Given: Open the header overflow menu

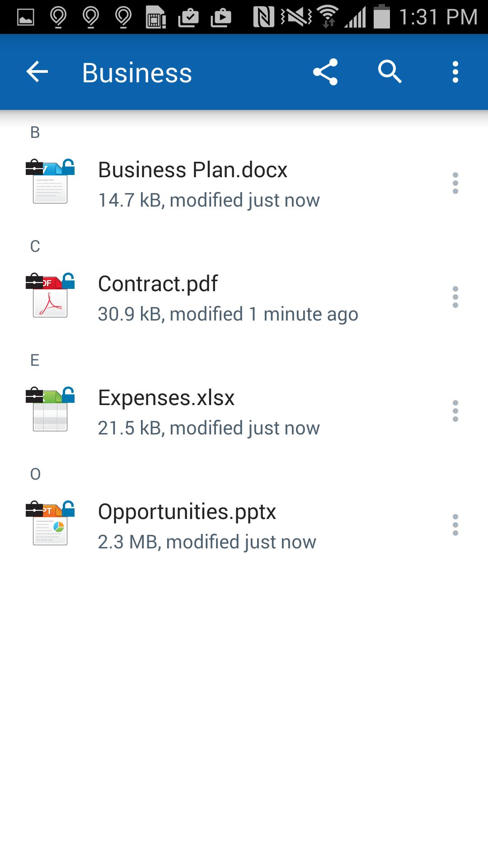Looking at the screenshot, I should pos(455,72).
